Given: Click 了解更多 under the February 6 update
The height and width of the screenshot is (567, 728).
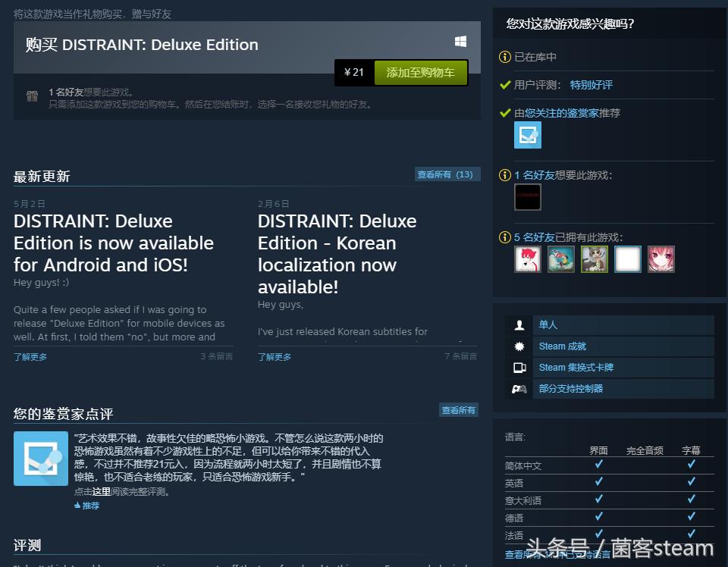Looking at the screenshot, I should click(x=275, y=357).
